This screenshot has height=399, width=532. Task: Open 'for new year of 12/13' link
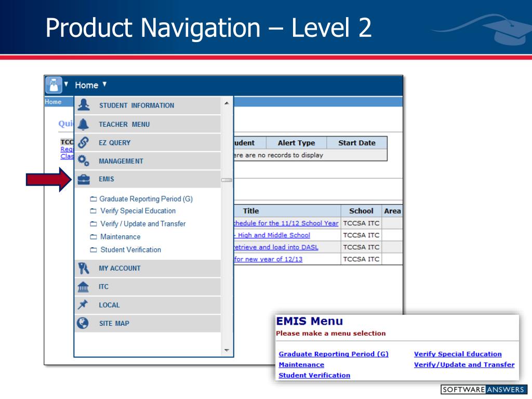tap(268, 259)
